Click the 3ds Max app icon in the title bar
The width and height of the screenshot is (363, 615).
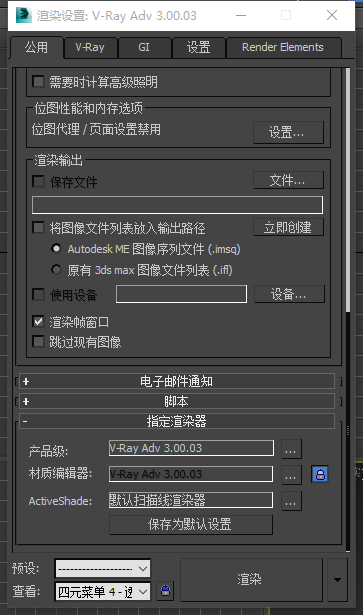click(x=24, y=15)
